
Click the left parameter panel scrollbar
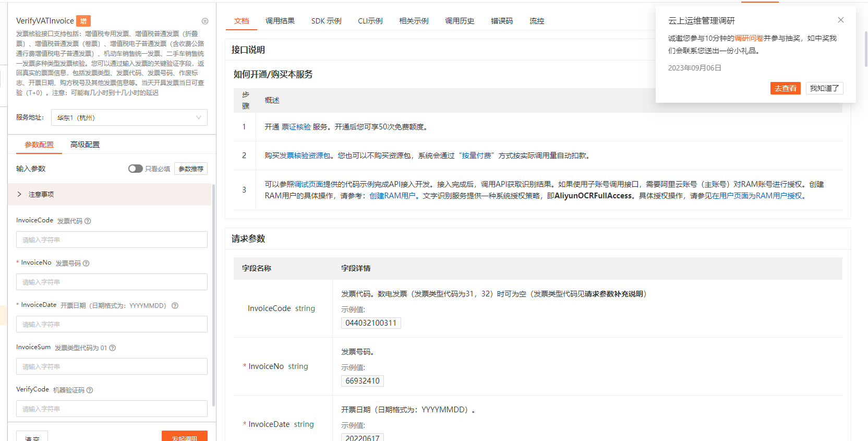[x=213, y=295]
